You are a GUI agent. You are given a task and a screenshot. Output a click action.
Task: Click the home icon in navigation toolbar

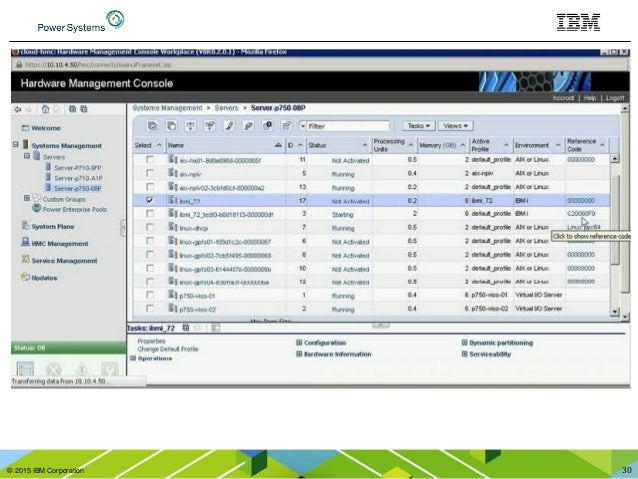click(45, 109)
